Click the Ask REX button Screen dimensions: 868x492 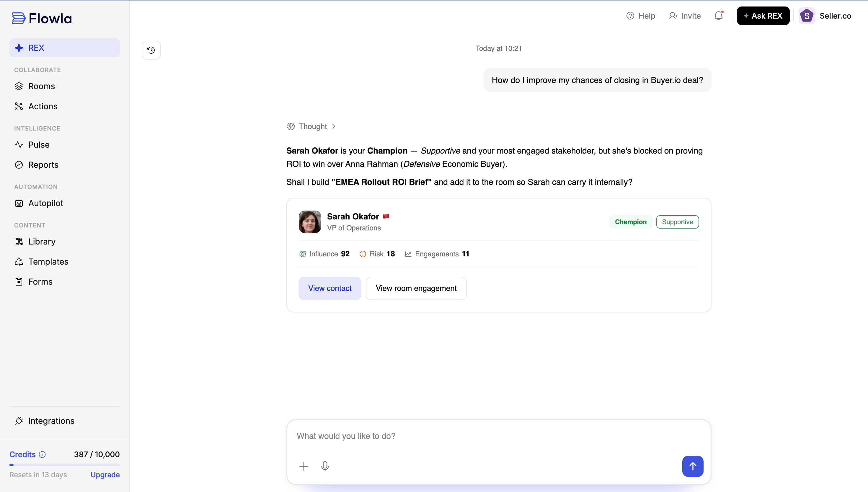coord(763,16)
